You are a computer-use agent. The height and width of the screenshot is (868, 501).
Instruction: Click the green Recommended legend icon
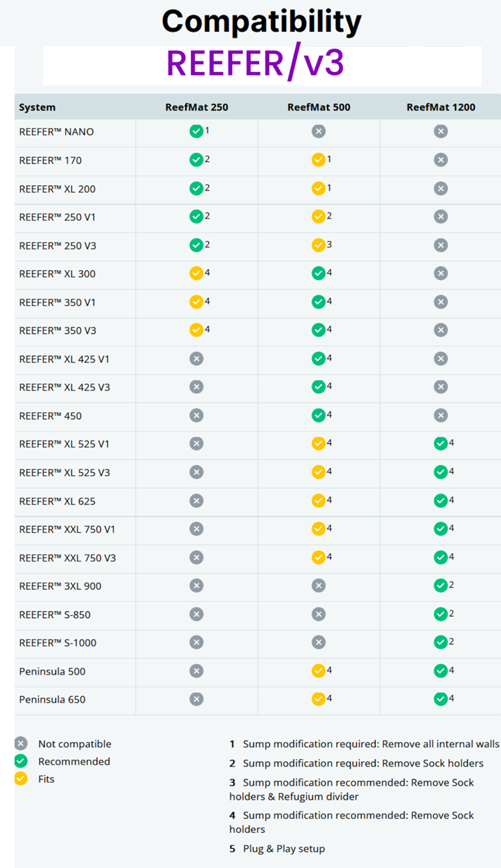click(x=21, y=761)
